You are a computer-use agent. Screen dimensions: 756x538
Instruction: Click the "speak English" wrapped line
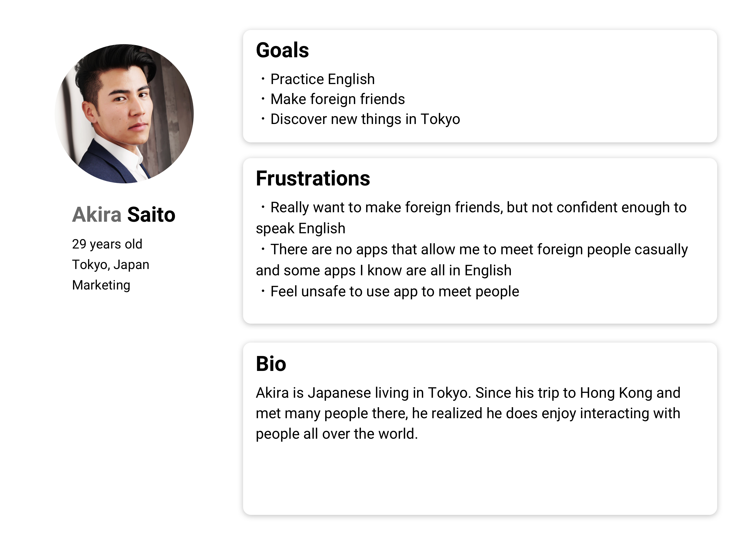301,228
